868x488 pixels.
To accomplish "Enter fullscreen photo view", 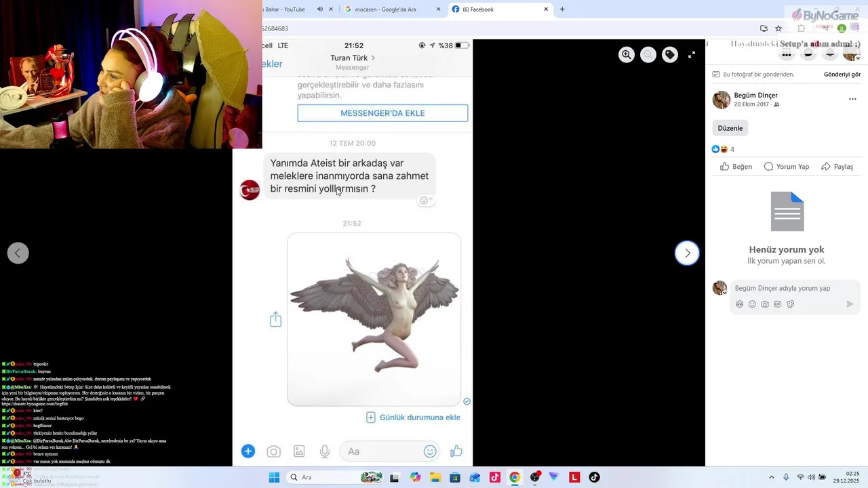I will 692,55.
